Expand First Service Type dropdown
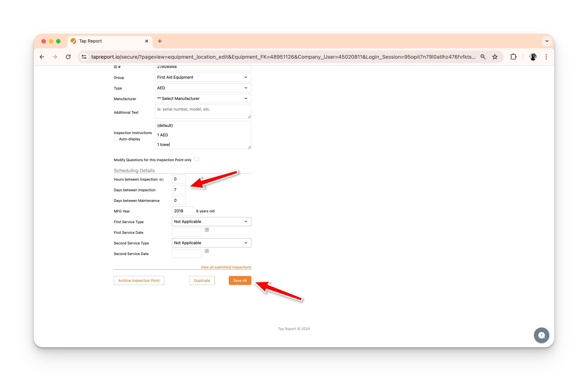 211,222
